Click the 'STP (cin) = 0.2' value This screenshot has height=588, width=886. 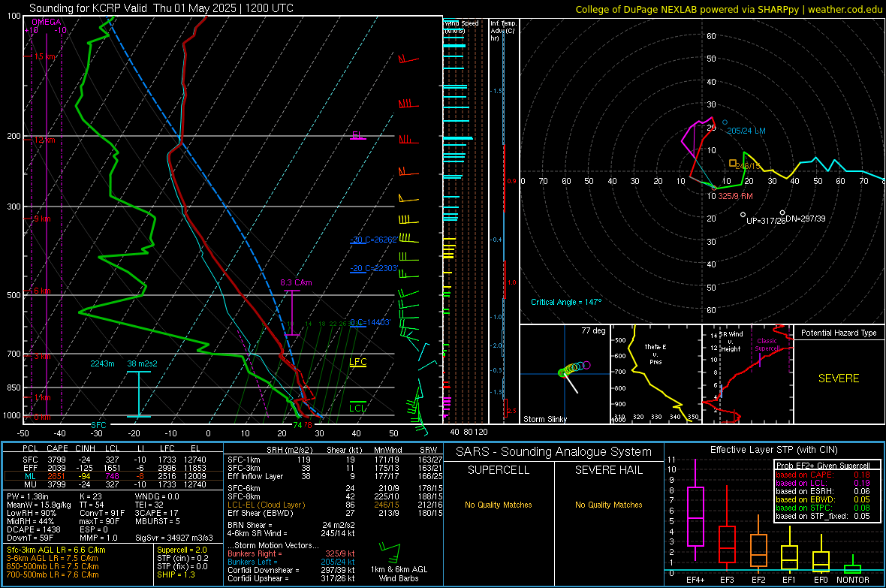pos(182,559)
